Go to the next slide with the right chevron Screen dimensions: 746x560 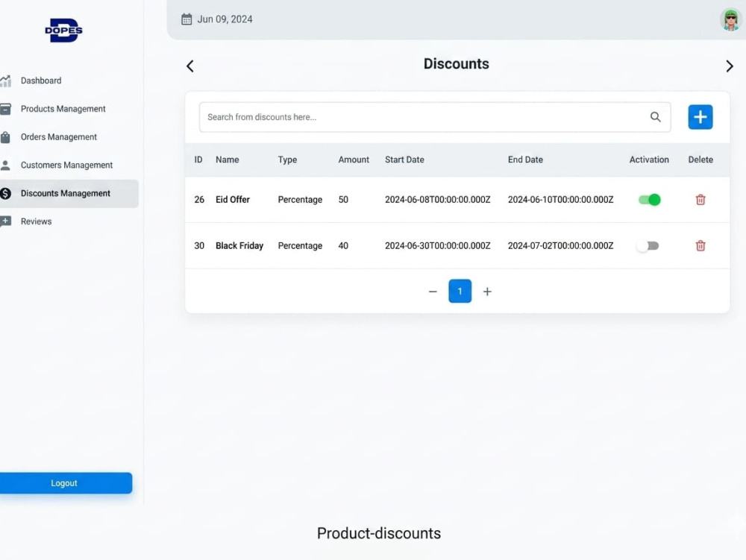point(730,66)
